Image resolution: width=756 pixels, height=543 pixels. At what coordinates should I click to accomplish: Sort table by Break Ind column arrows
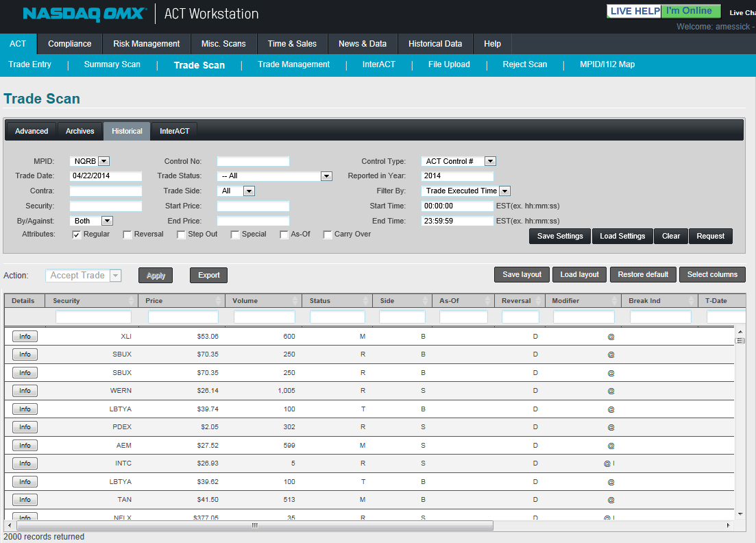coord(692,300)
